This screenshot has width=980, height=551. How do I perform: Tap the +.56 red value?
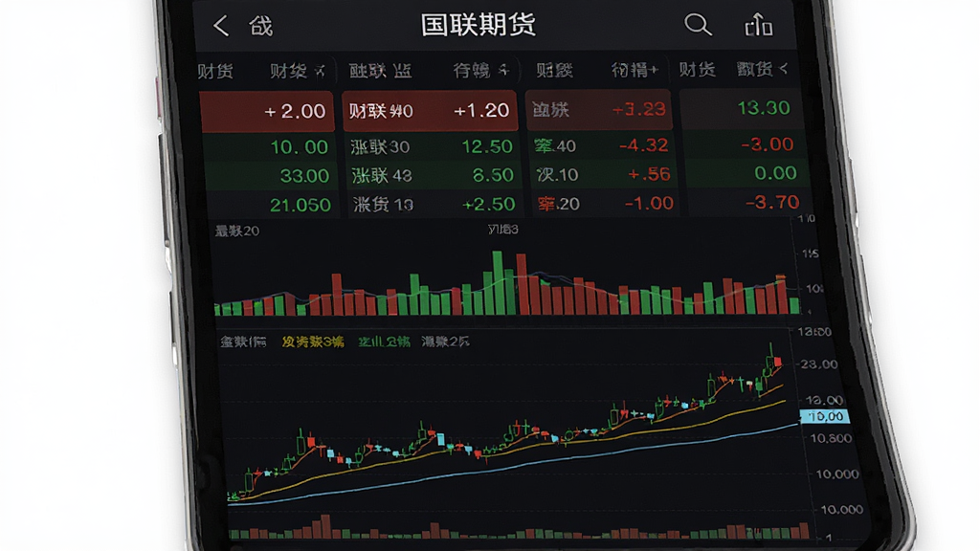click(649, 174)
